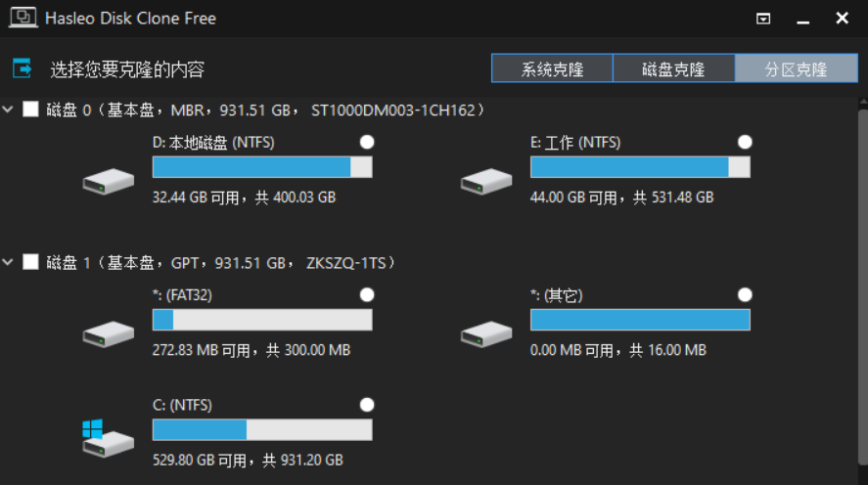Select the C: (NTFS) partition radio button
The width and height of the screenshot is (868, 485).
tap(367, 405)
